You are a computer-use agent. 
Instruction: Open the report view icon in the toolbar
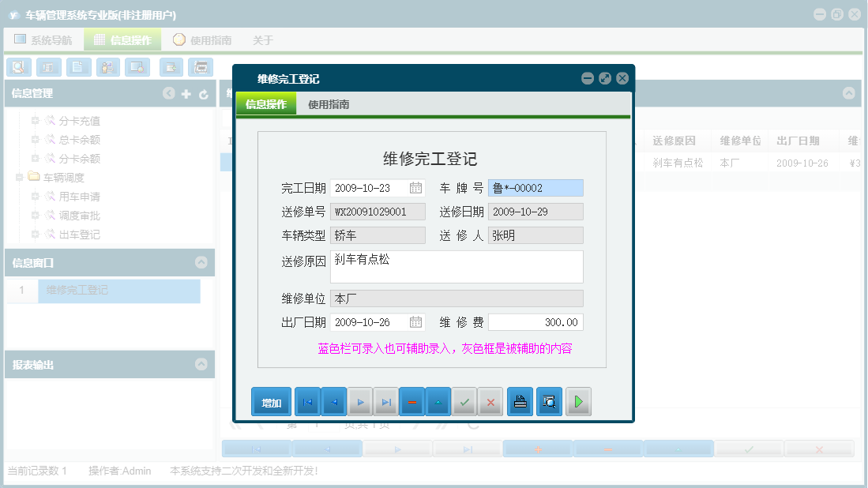48,67
